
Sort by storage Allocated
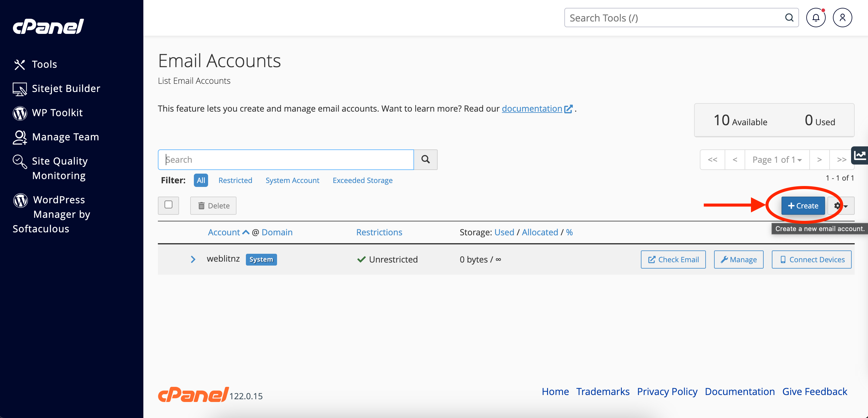(540, 232)
